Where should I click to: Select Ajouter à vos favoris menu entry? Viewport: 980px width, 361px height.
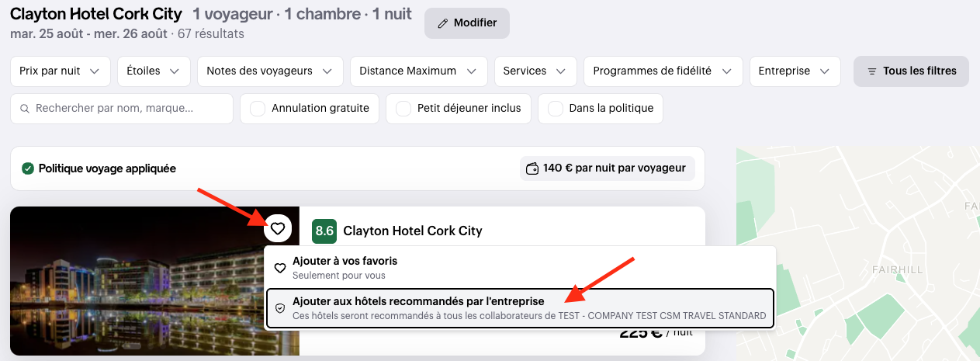[520, 268]
